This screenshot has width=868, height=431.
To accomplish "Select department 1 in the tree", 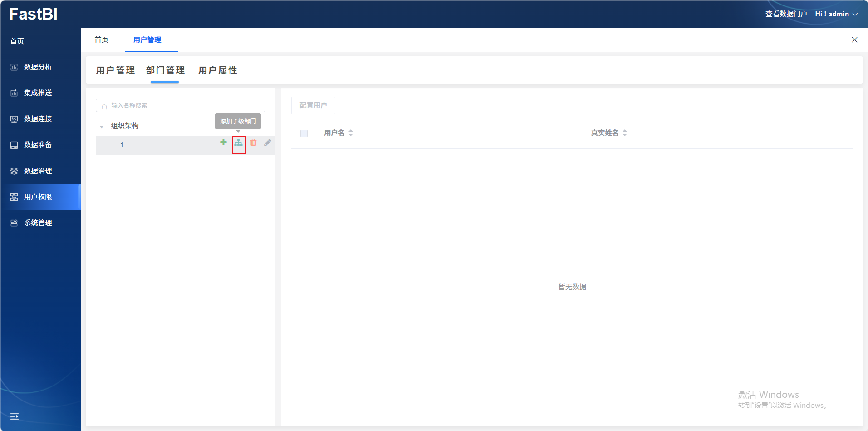I will [122, 145].
